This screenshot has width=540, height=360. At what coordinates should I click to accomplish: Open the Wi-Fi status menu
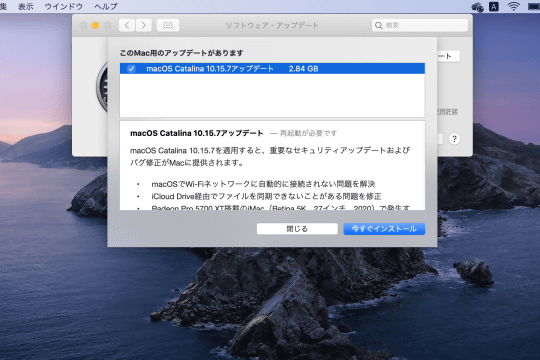(x=513, y=6)
